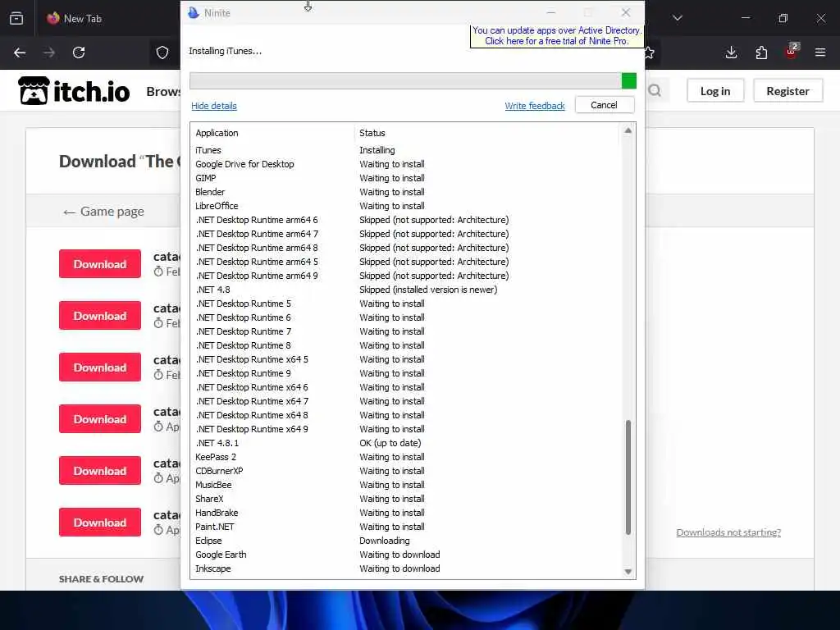
Task: Select the .NET 4.8.1 row
Action: pos(406,442)
